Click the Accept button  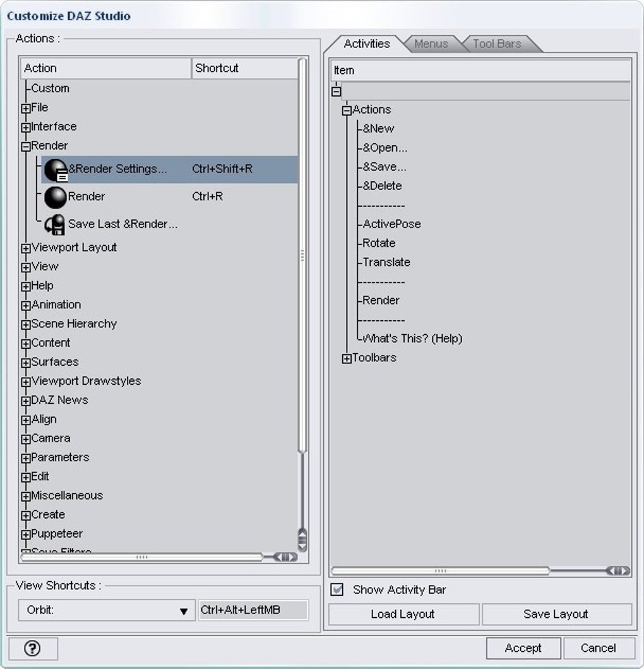523,649
